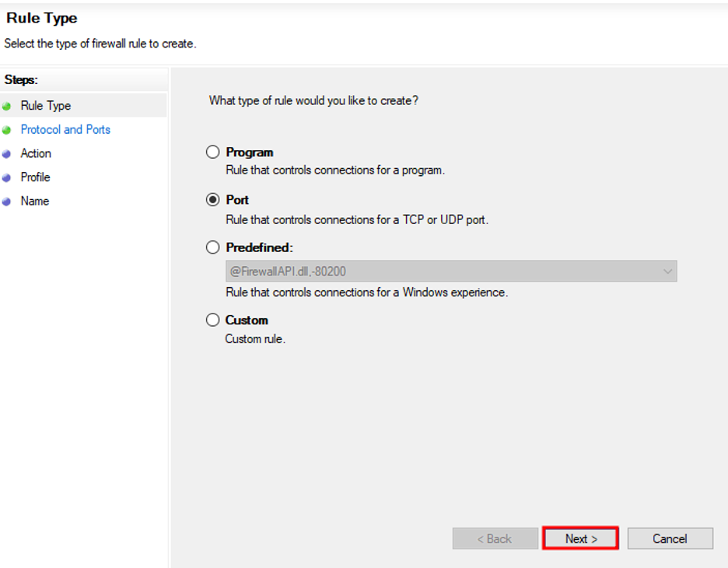This screenshot has height=568, width=728.
Task: Proceed by clicking Next
Action: click(580, 538)
